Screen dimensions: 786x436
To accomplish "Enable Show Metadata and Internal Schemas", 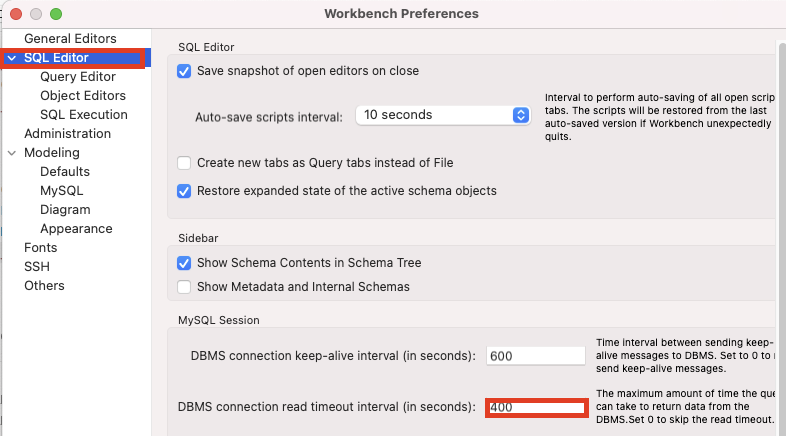I will pos(184,287).
